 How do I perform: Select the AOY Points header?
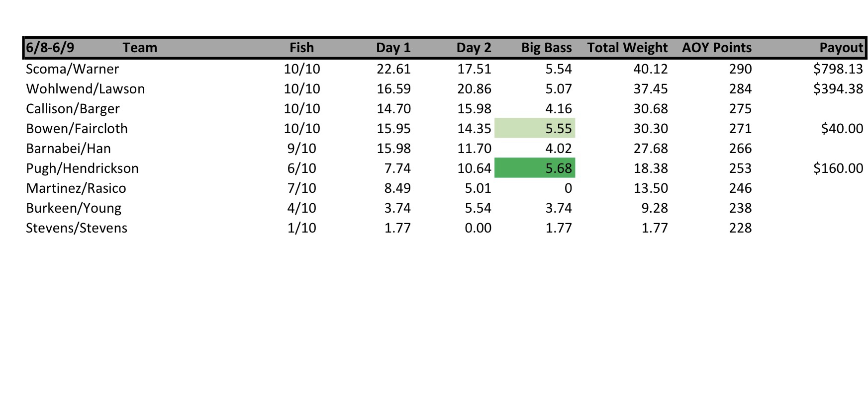pos(716,48)
